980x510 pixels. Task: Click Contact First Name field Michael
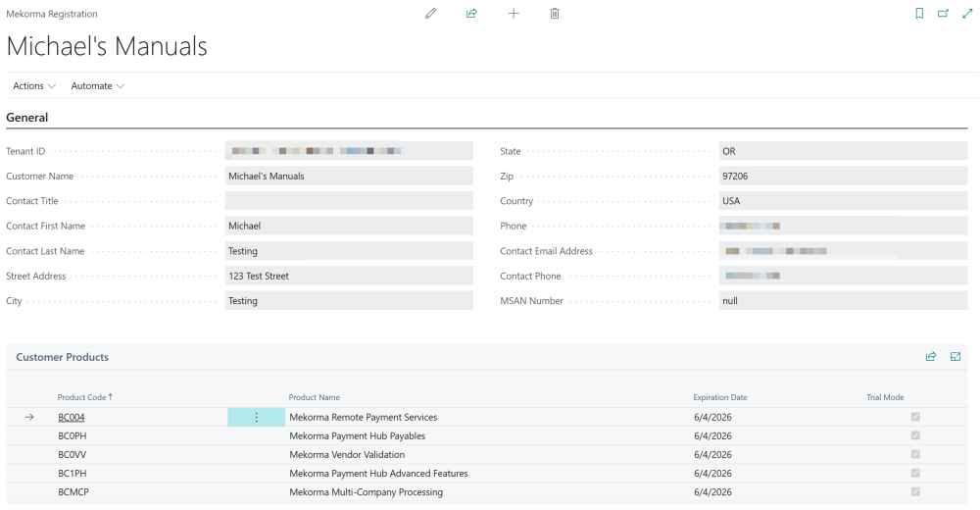(x=349, y=226)
